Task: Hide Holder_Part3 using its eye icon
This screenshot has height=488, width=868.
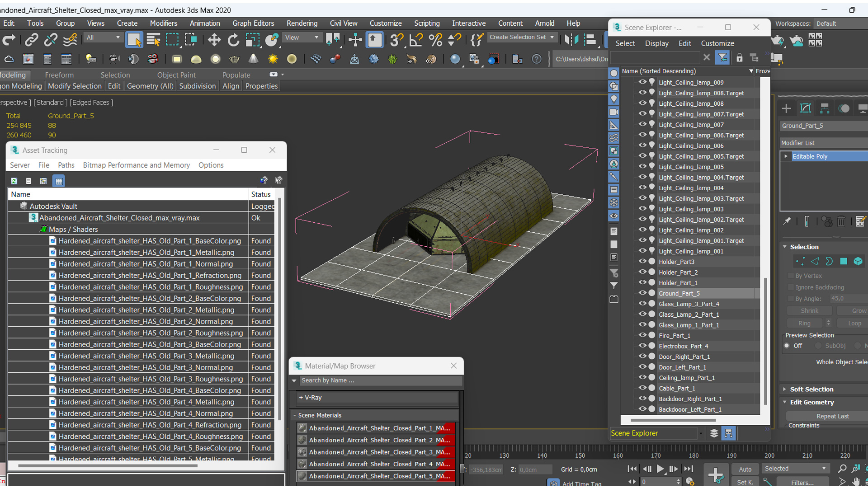Action: pyautogui.click(x=642, y=261)
